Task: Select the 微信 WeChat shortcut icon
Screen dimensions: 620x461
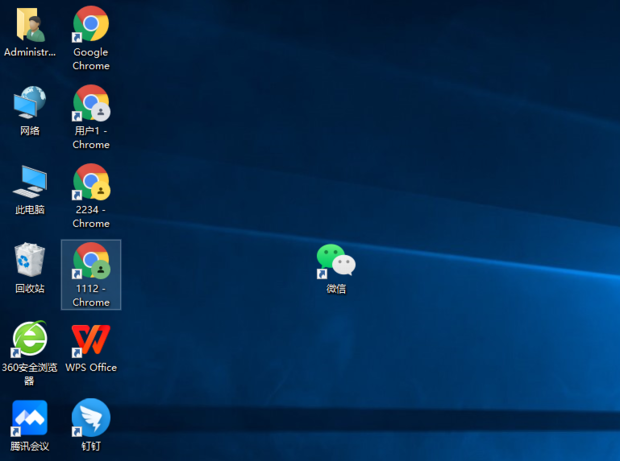Action: tap(336, 261)
